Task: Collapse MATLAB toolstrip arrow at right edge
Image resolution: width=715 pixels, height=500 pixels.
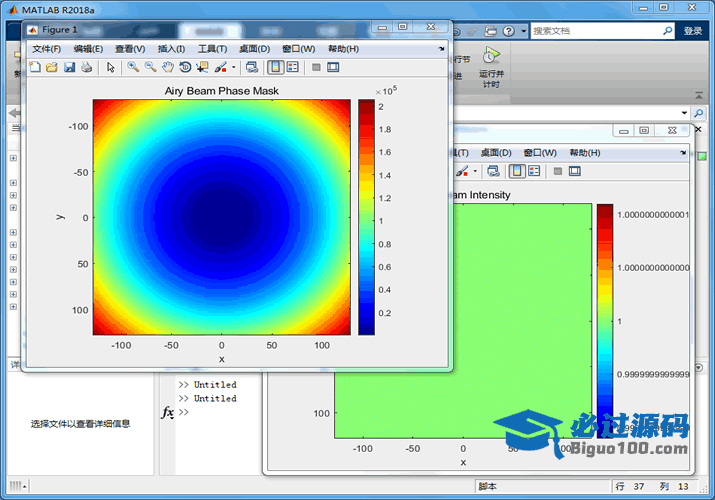Action: (x=699, y=95)
